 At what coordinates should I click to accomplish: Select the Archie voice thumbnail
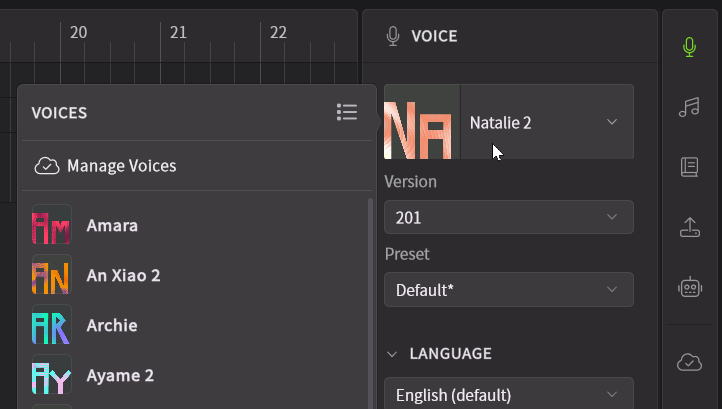pyautogui.click(x=52, y=325)
